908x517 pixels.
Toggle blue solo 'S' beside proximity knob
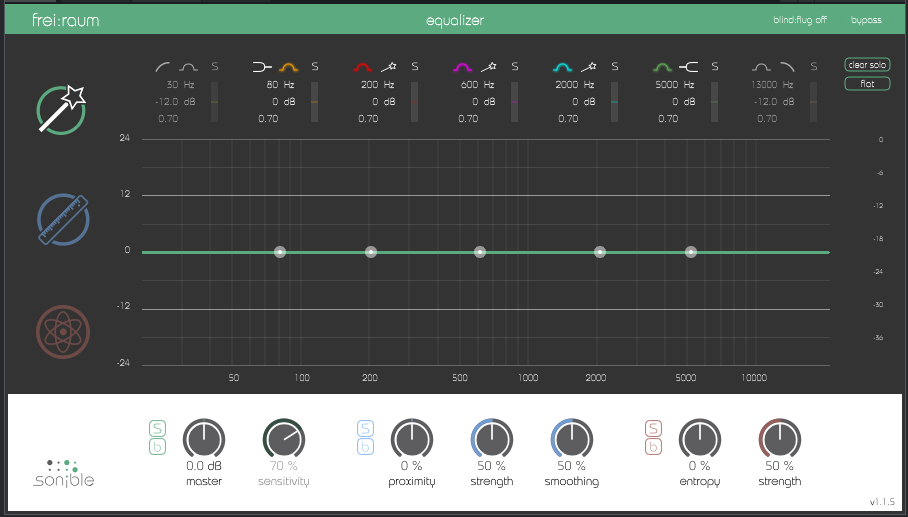coord(365,428)
